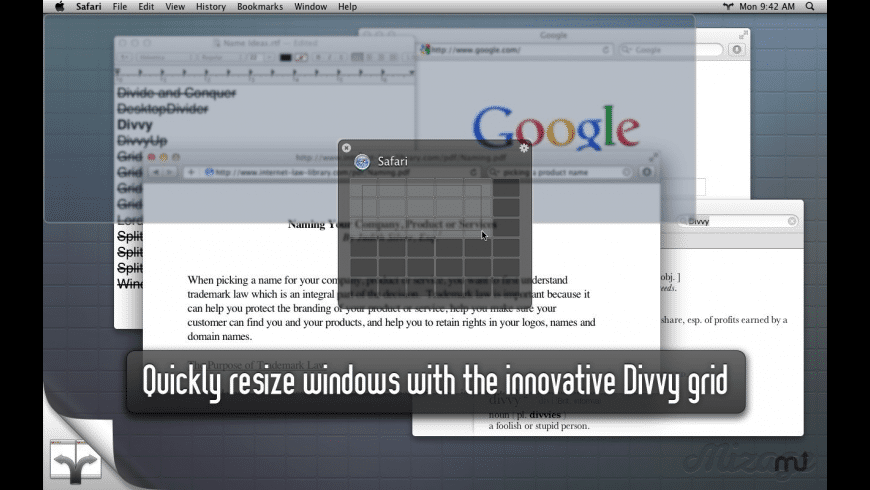Click 'Divide and Conquer' text in Name Ideas
870x490 pixels.
pyautogui.click(x=176, y=93)
